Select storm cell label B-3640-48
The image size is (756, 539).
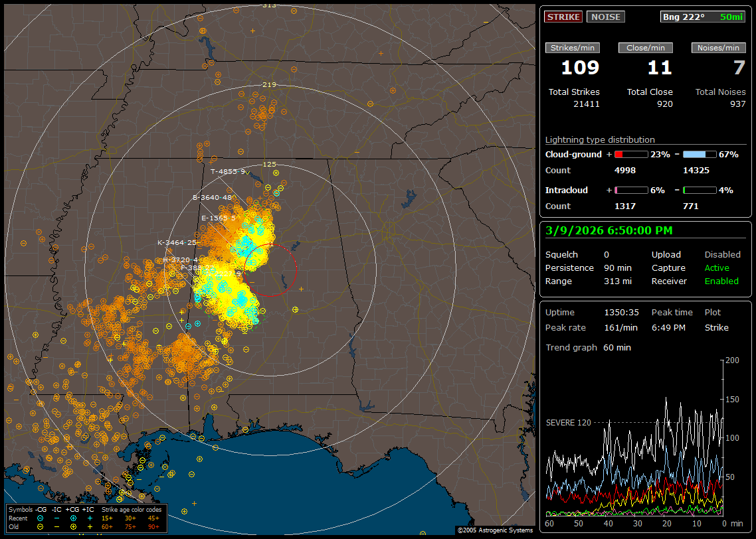pos(212,197)
